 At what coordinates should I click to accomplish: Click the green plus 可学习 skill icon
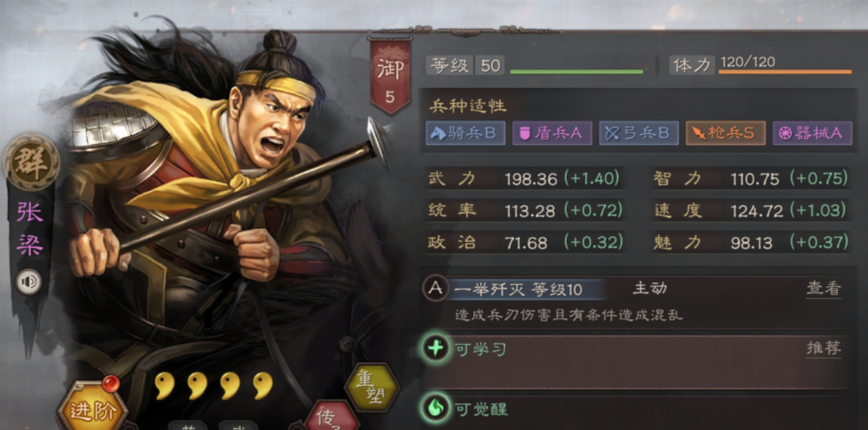[x=435, y=349]
